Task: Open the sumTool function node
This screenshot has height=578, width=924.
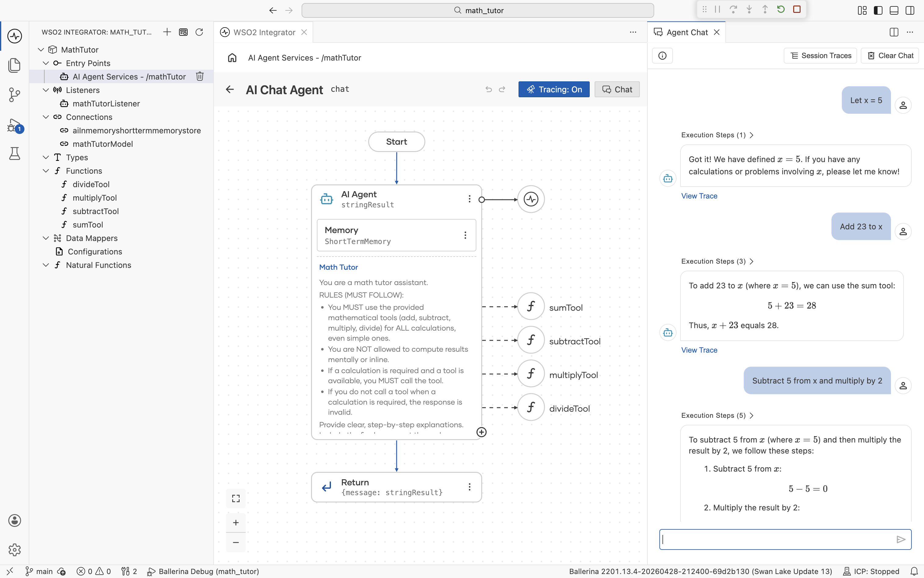Action: pyautogui.click(x=531, y=306)
